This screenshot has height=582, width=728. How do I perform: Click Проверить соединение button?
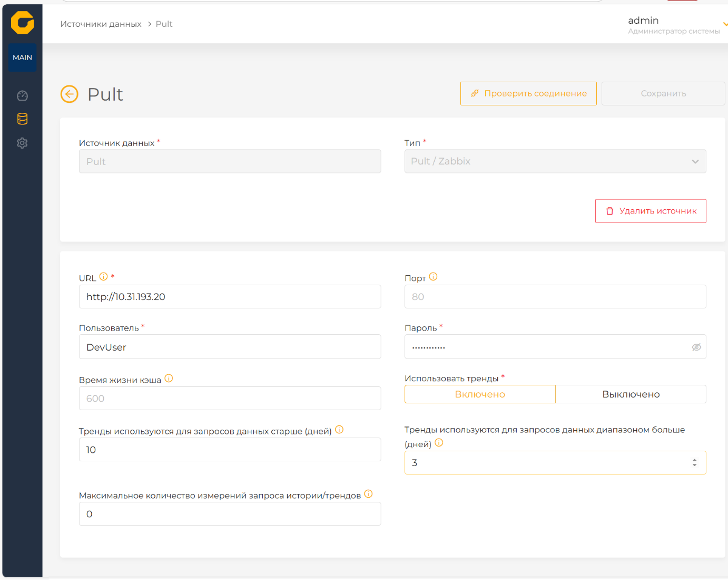(528, 93)
